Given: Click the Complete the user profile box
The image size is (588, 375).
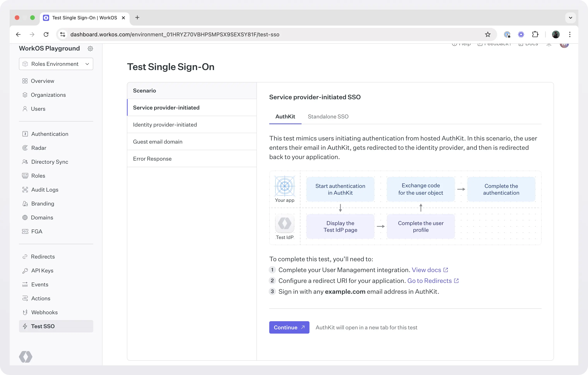Looking at the screenshot, I should point(421,226).
